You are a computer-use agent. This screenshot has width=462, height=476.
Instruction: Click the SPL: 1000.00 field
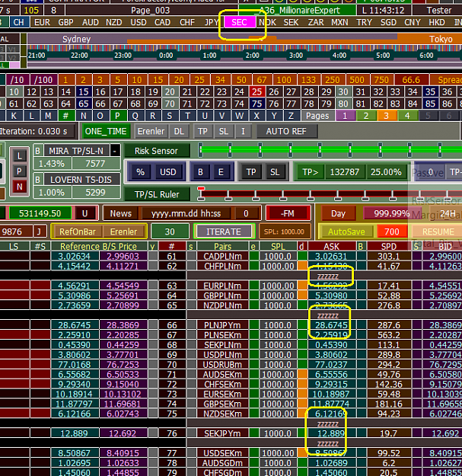click(x=285, y=232)
